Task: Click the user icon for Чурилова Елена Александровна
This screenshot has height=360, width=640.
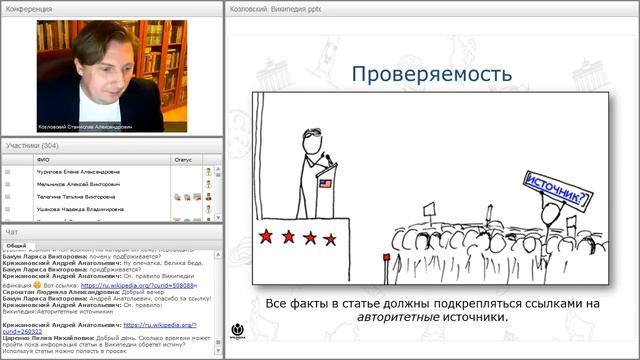Action: coord(208,172)
